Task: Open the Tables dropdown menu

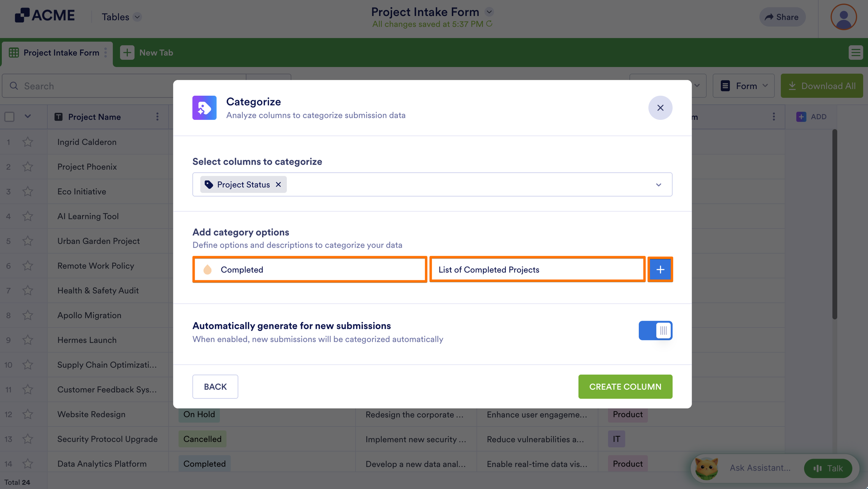Action: point(121,17)
